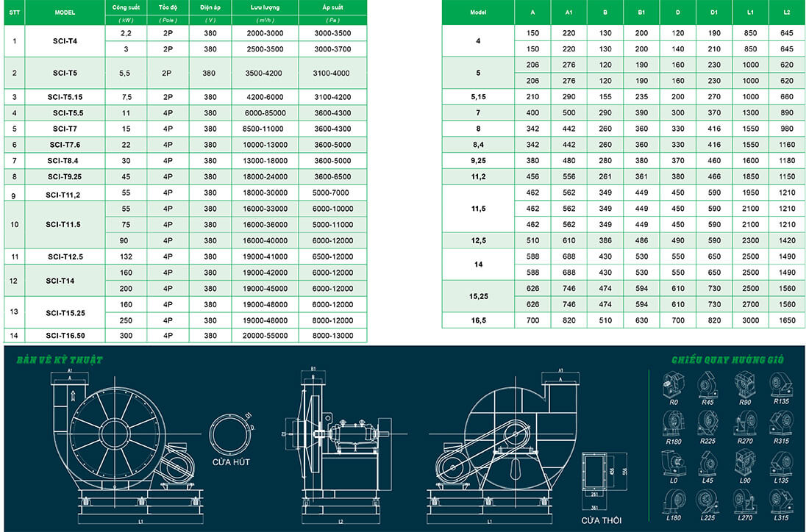Select the R135 fan orientation icon
This screenshot has width=809, height=532.
[x=780, y=384]
